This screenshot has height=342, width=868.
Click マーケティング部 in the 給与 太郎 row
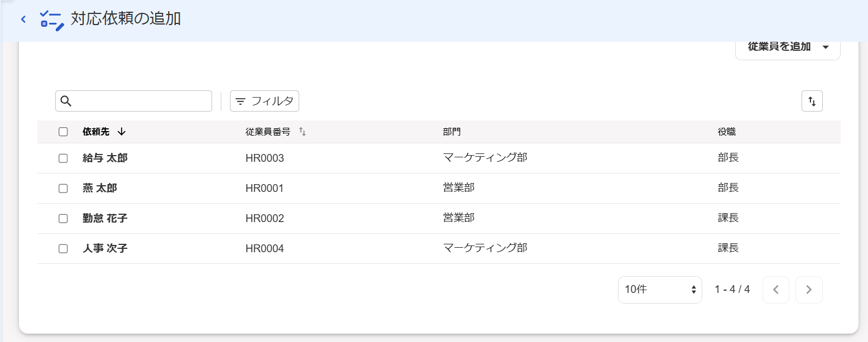485,157
